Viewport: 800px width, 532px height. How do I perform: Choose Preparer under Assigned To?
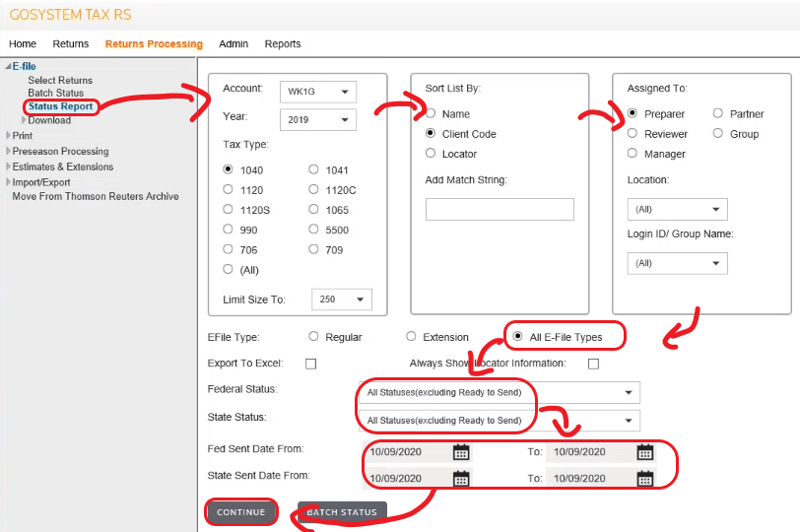(x=633, y=113)
